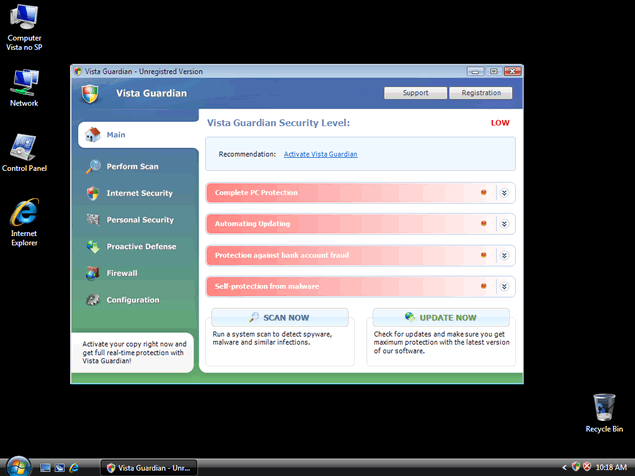This screenshot has height=476, width=635.
Task: Toggle Complete PC Protection status indicator
Action: point(484,193)
